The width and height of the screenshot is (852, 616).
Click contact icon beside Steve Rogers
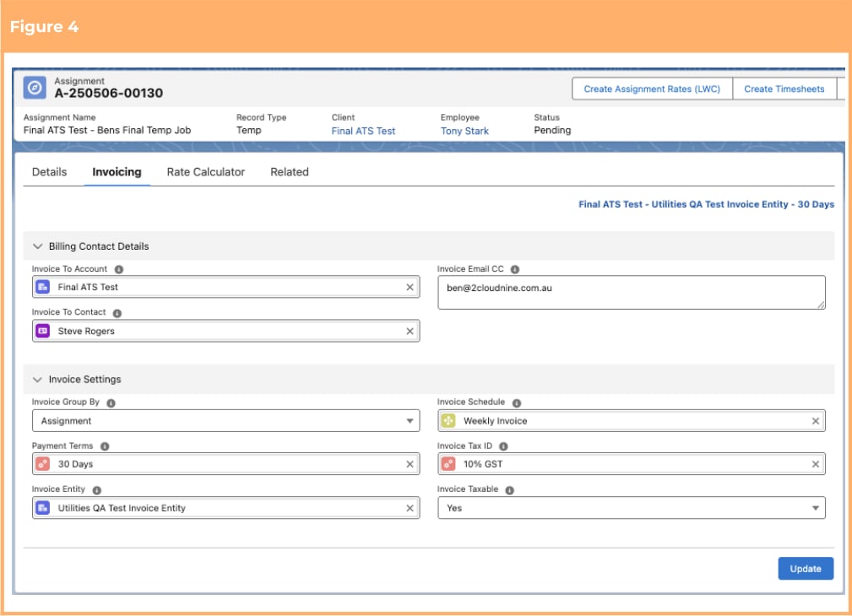(43, 331)
